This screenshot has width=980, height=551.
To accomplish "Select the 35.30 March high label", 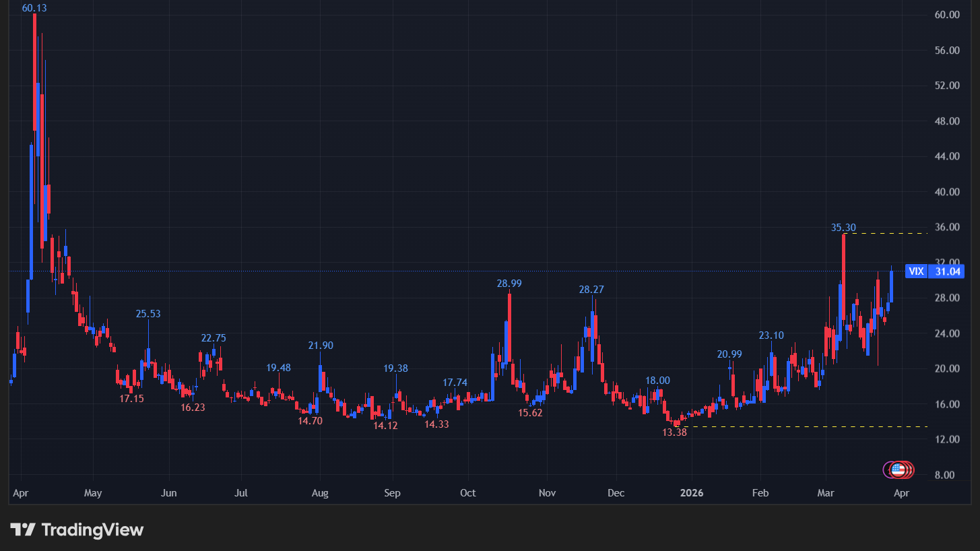I will 843,228.
